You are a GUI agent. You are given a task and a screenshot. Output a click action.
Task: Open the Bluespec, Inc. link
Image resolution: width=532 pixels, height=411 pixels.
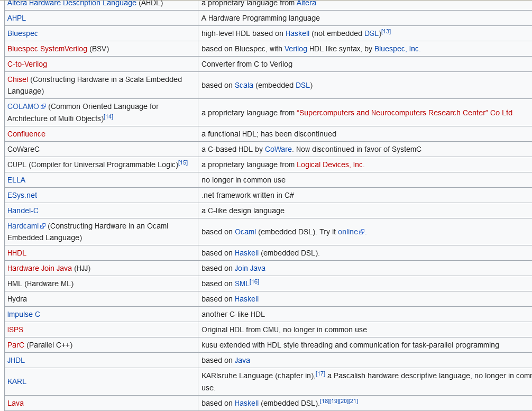click(397, 49)
